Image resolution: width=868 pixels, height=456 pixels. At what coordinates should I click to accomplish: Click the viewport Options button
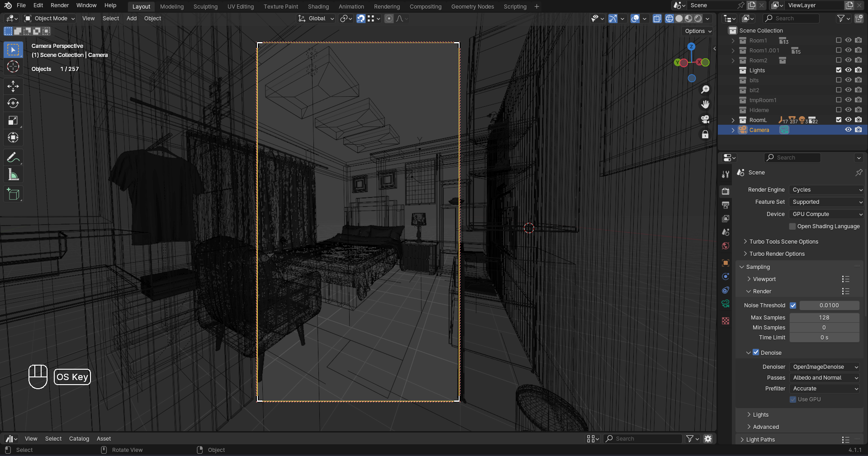click(x=698, y=31)
